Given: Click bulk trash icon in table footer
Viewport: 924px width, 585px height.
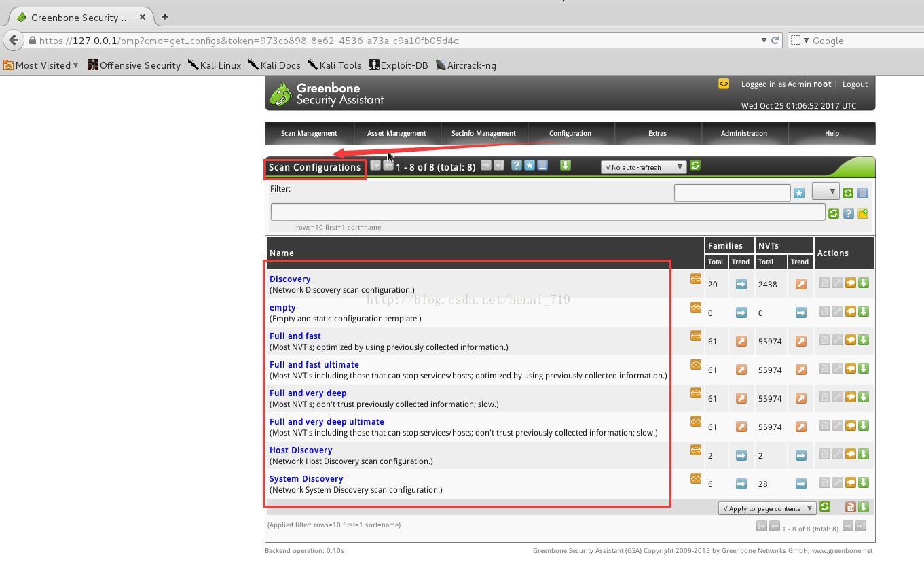Looking at the screenshot, I should click(850, 507).
